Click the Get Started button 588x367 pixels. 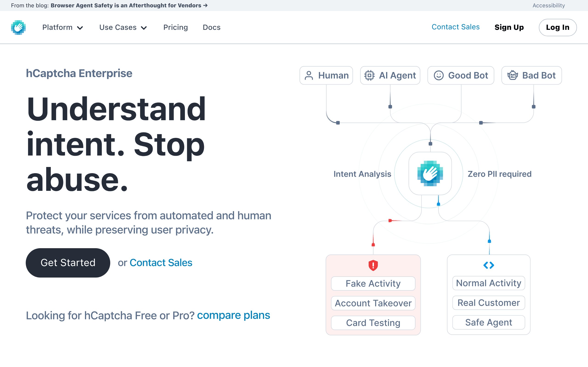click(x=68, y=263)
